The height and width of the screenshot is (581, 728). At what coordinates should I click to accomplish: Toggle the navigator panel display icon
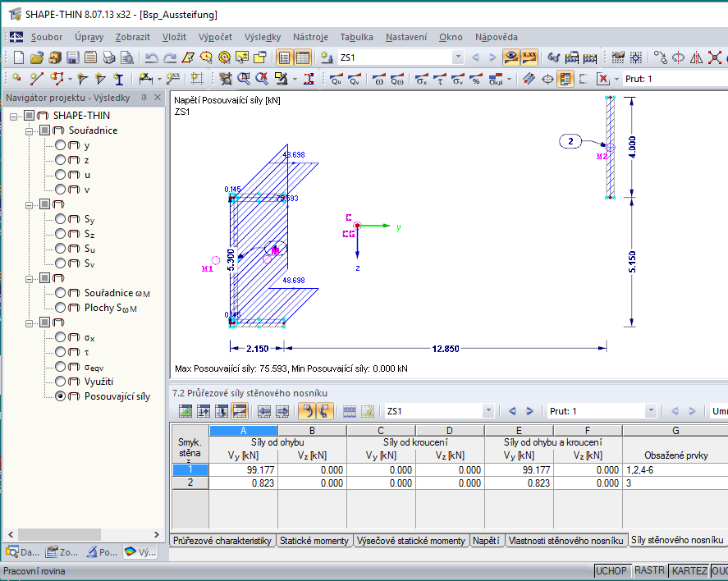[284, 57]
